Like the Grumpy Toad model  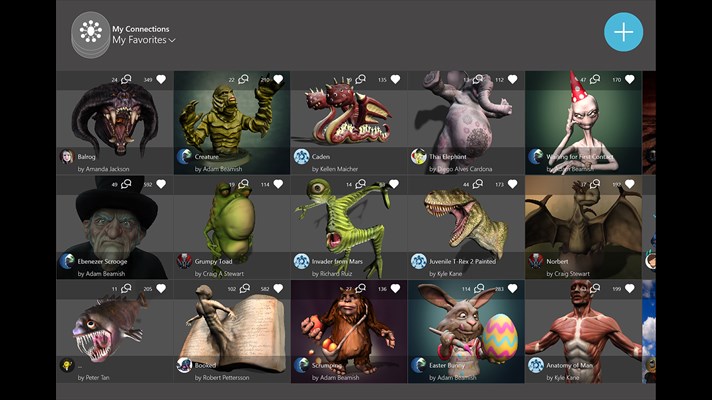pos(278,184)
